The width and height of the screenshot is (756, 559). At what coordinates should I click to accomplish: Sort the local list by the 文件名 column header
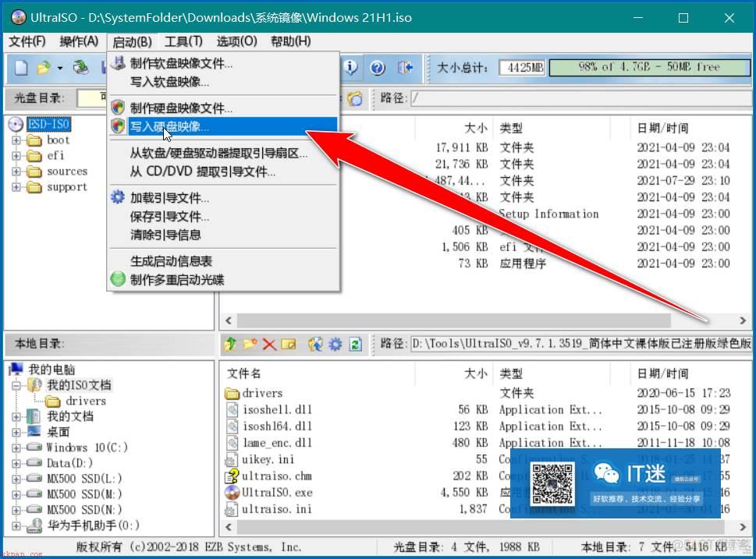(x=318, y=373)
